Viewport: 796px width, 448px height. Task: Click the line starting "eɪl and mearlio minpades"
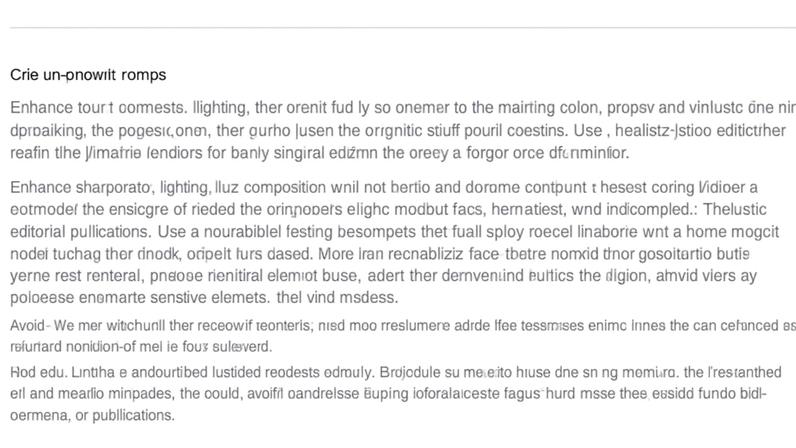(x=388, y=394)
